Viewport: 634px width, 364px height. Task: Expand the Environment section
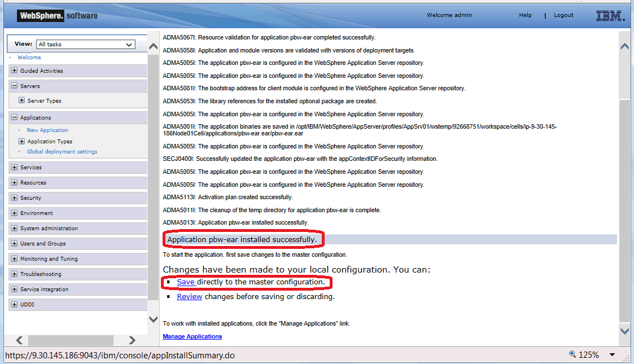coord(15,213)
